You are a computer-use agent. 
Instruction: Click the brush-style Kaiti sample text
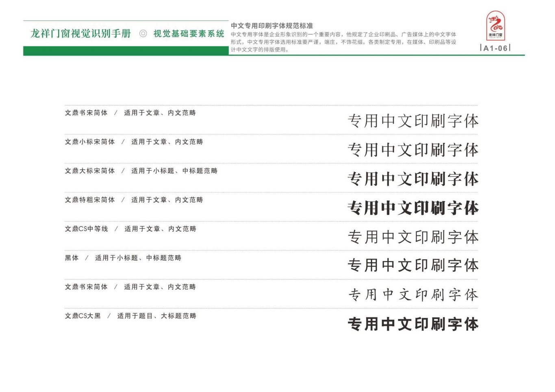[413, 295]
